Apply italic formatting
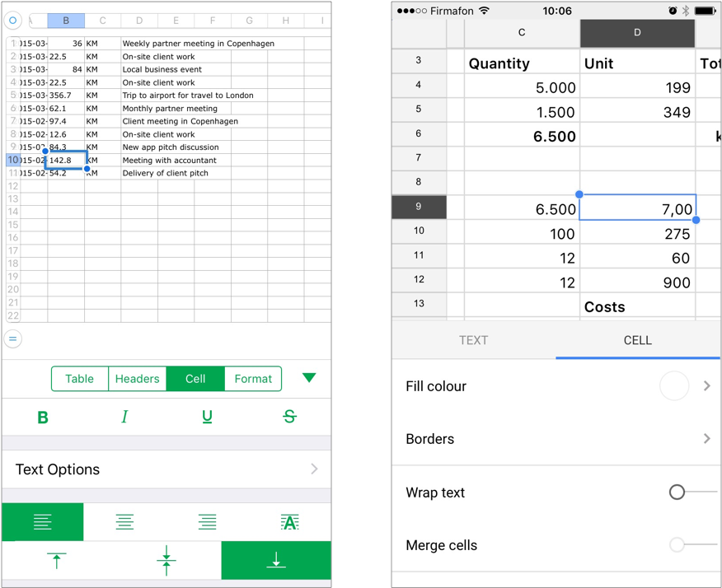 pyautogui.click(x=124, y=418)
